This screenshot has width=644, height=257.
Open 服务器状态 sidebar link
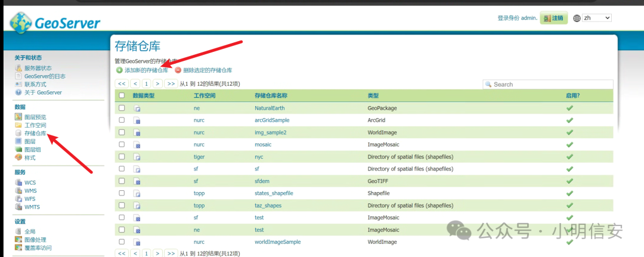click(38, 68)
